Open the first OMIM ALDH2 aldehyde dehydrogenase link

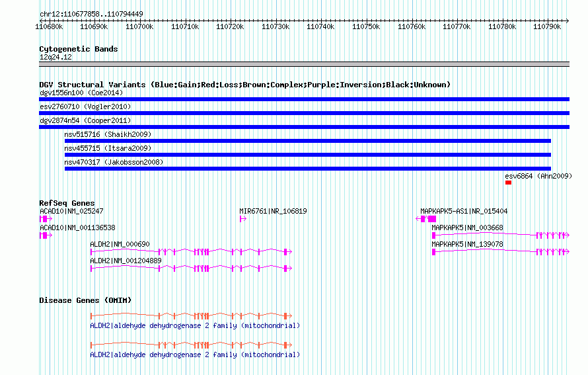[x=195, y=326]
